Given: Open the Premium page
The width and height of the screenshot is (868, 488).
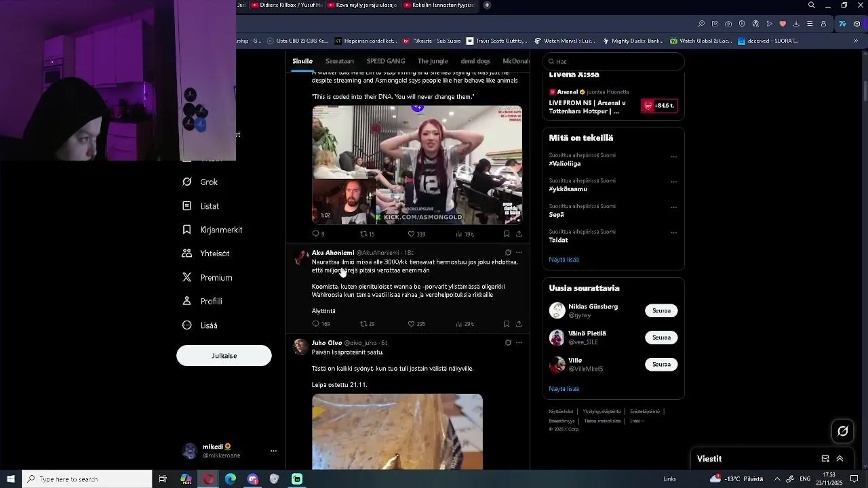Looking at the screenshot, I should 208,277.
